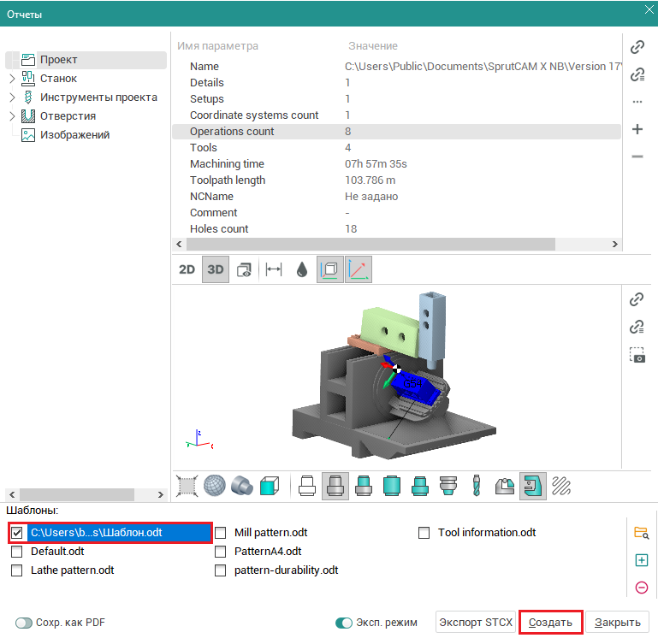Image resolution: width=658 pixels, height=644 pixels.
Task: Expand the Станок tree node
Action: click(x=12, y=79)
